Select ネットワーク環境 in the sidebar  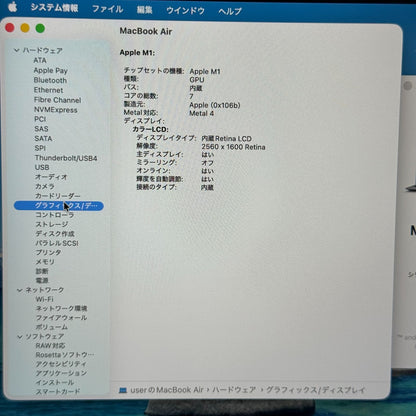point(61,308)
